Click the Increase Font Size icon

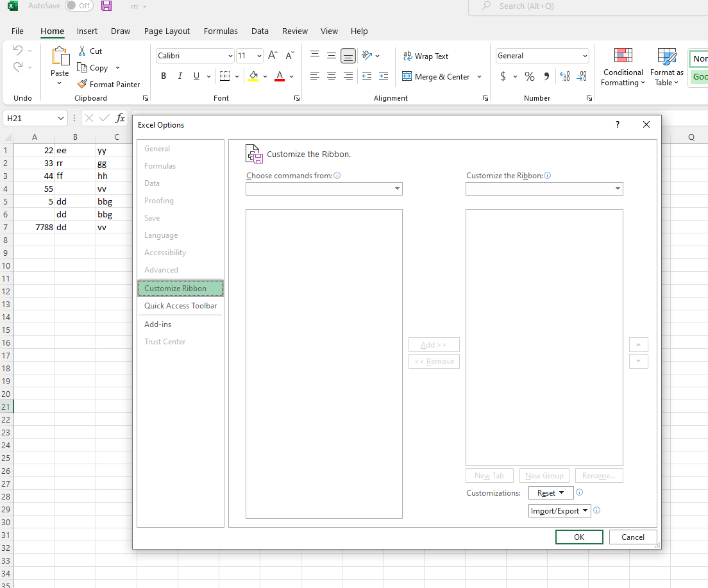tap(273, 56)
